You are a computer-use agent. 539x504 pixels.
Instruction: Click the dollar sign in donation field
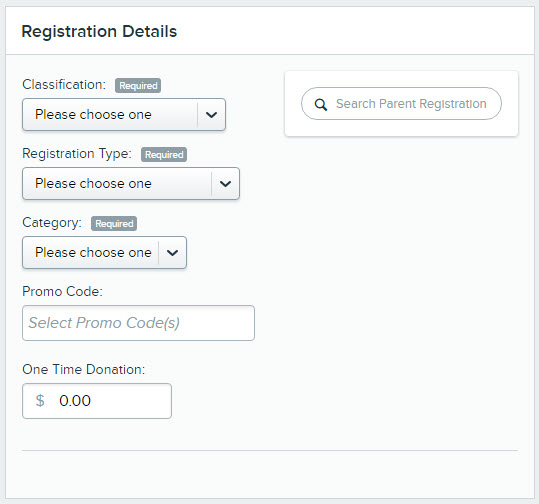(40, 401)
